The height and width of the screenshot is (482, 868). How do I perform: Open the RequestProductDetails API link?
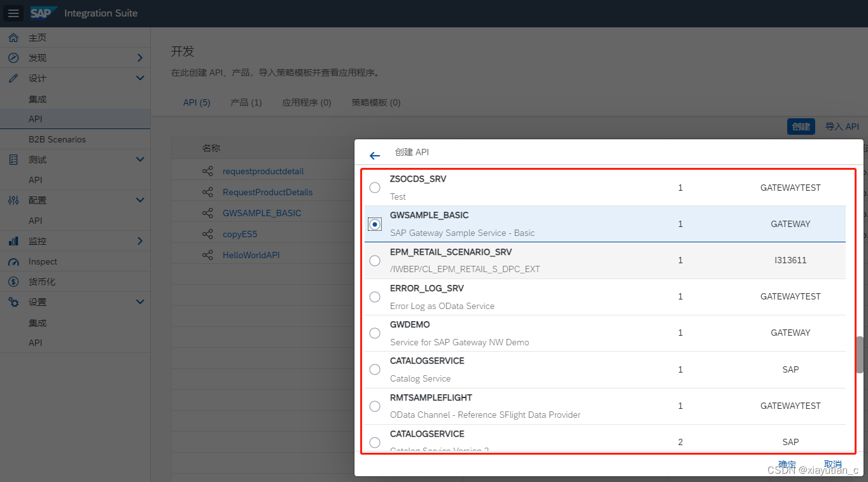(x=267, y=192)
